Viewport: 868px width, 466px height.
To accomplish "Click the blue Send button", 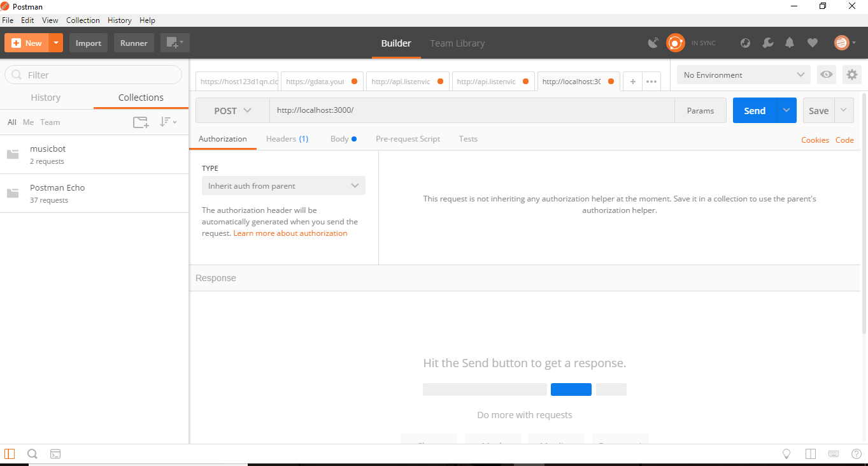I will tap(755, 110).
